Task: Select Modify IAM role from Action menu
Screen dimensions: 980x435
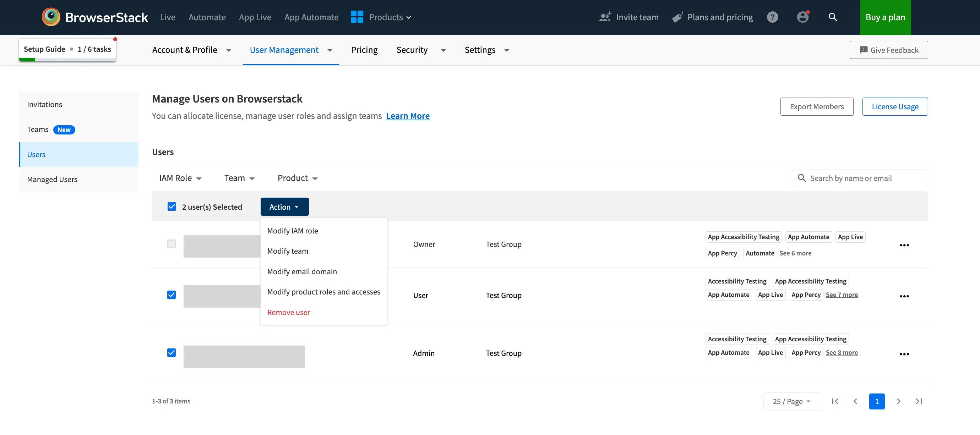Action: click(x=293, y=230)
